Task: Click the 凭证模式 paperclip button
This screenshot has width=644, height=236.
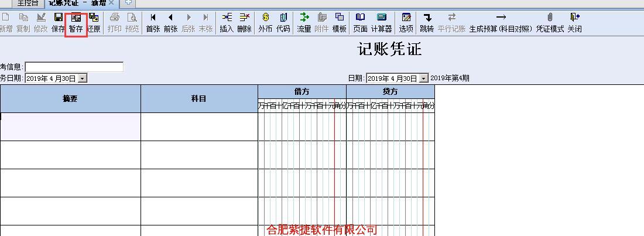Action: [x=550, y=22]
